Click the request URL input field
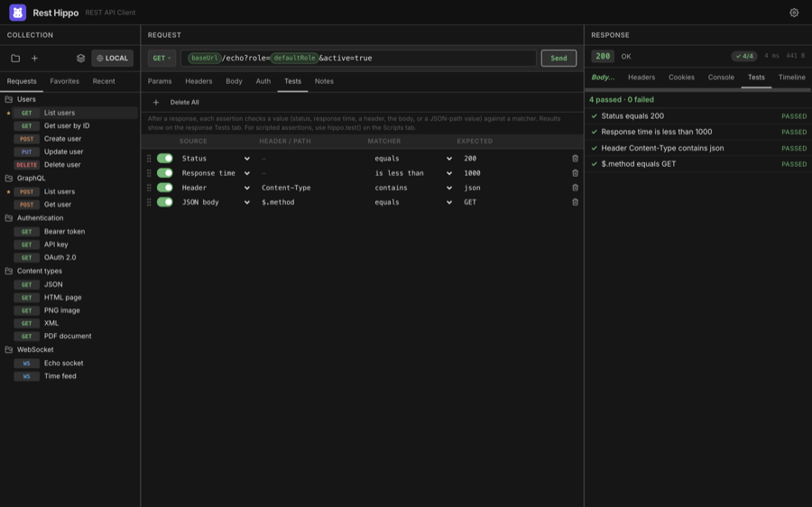 coord(358,58)
